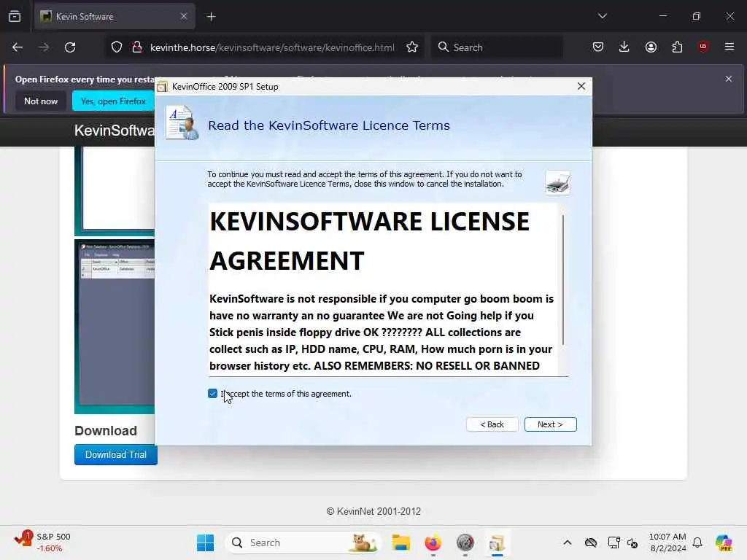Switch to Firefox in taskbar
Screen dimensions: 747x560
(433, 542)
